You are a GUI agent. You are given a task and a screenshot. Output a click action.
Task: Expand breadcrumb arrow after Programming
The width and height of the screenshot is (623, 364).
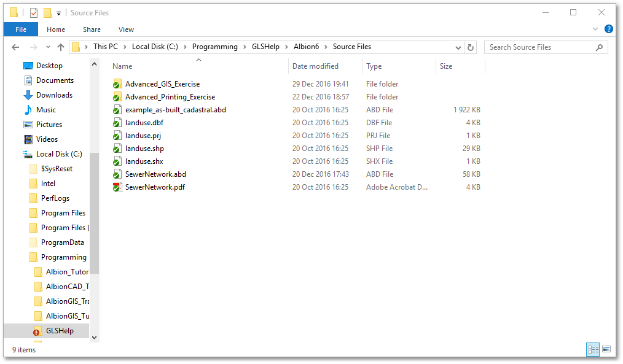point(245,47)
